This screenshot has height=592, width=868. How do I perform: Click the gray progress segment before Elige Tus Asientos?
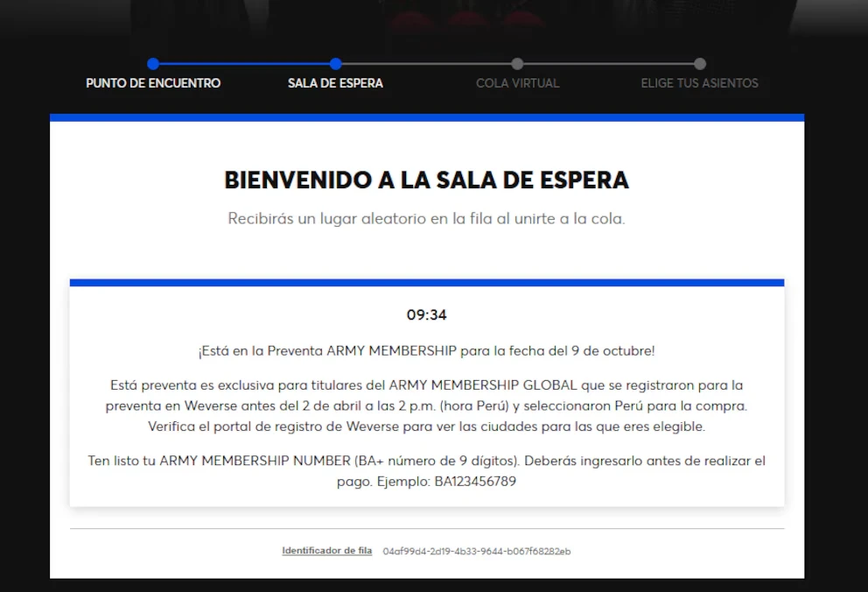608,64
